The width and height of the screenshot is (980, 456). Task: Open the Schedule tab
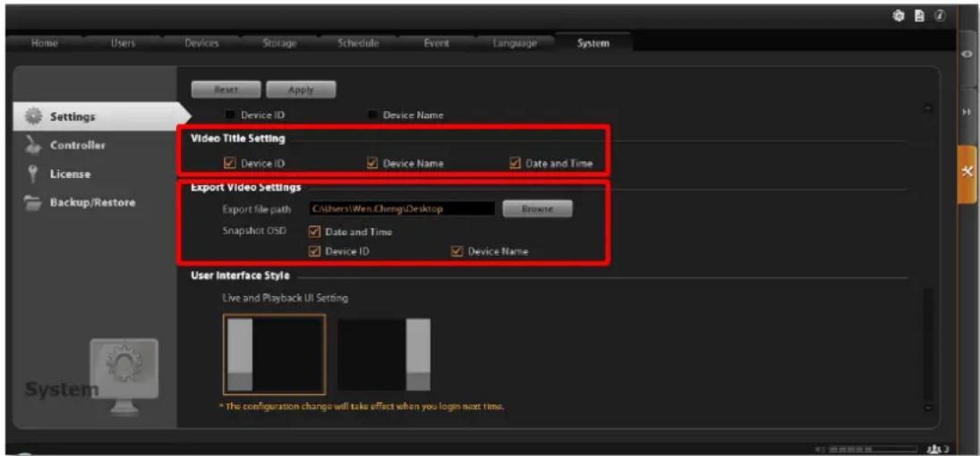357,44
